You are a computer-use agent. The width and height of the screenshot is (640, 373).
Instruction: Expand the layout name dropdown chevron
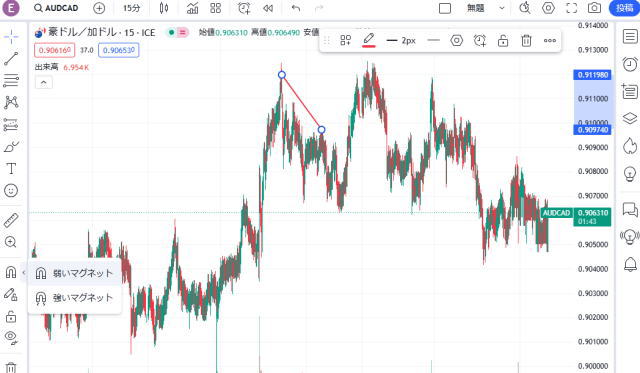point(502,8)
